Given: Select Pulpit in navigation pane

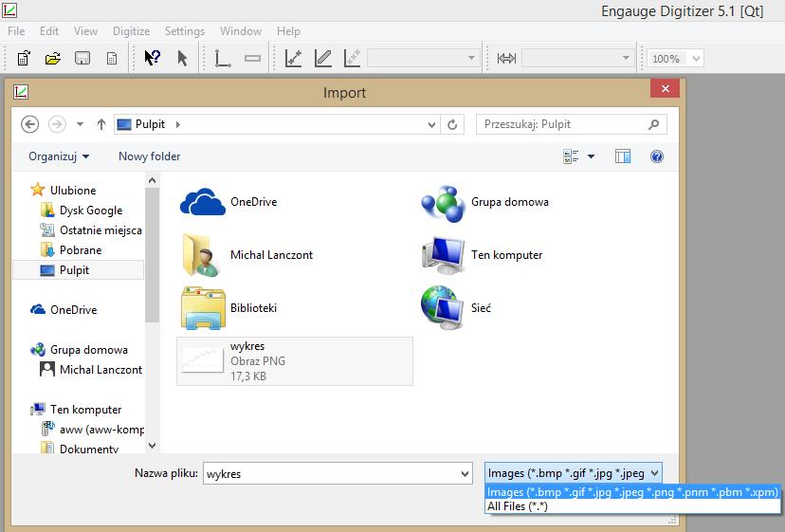Looking at the screenshot, I should 78,270.
